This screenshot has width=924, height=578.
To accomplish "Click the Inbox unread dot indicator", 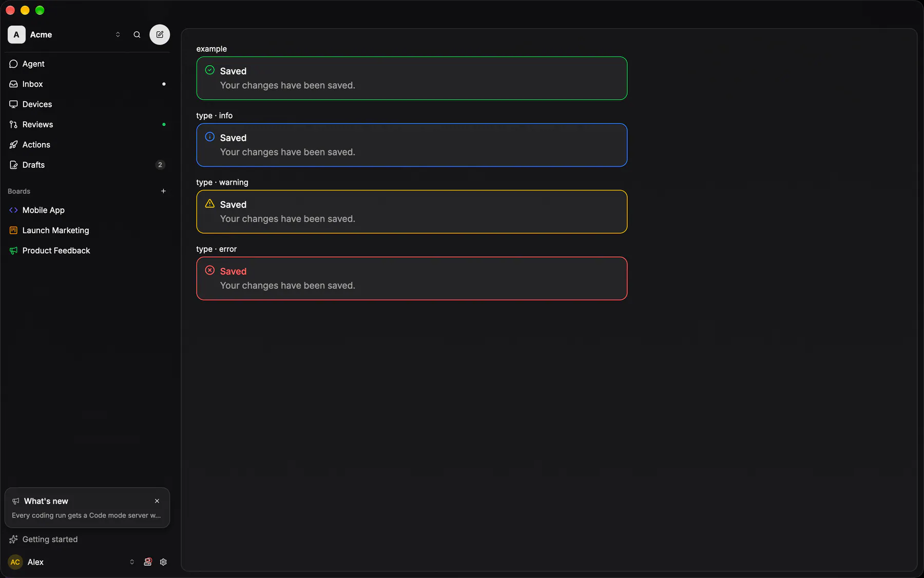I will click(x=164, y=84).
